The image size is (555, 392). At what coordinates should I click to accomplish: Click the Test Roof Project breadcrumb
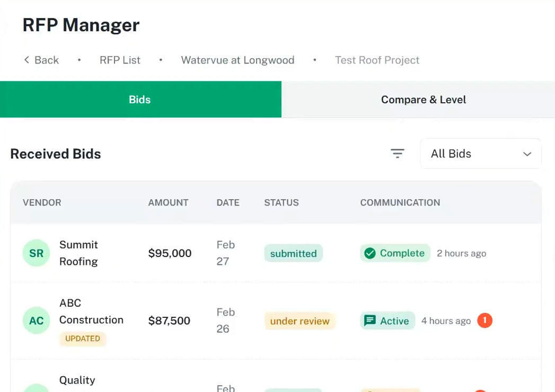tap(377, 60)
